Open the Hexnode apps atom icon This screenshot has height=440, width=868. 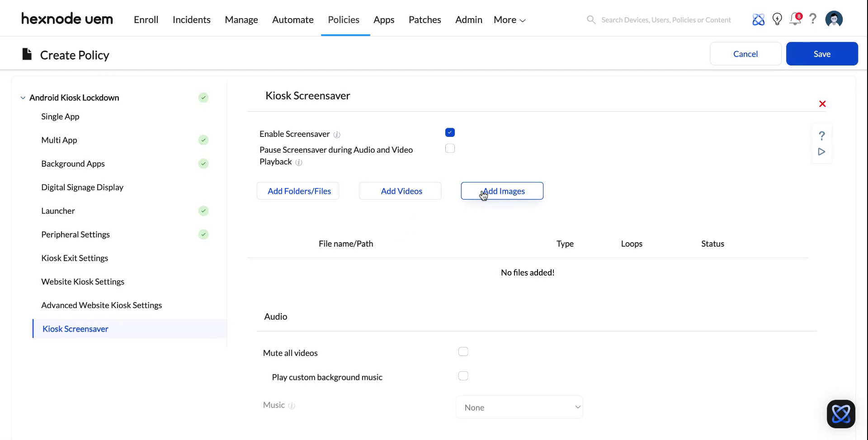(759, 19)
